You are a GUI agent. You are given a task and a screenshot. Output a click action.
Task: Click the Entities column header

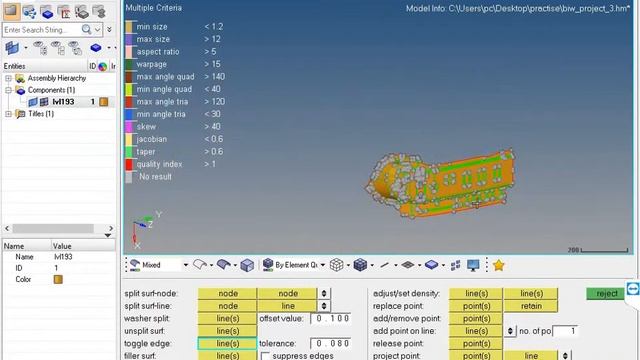(14, 66)
